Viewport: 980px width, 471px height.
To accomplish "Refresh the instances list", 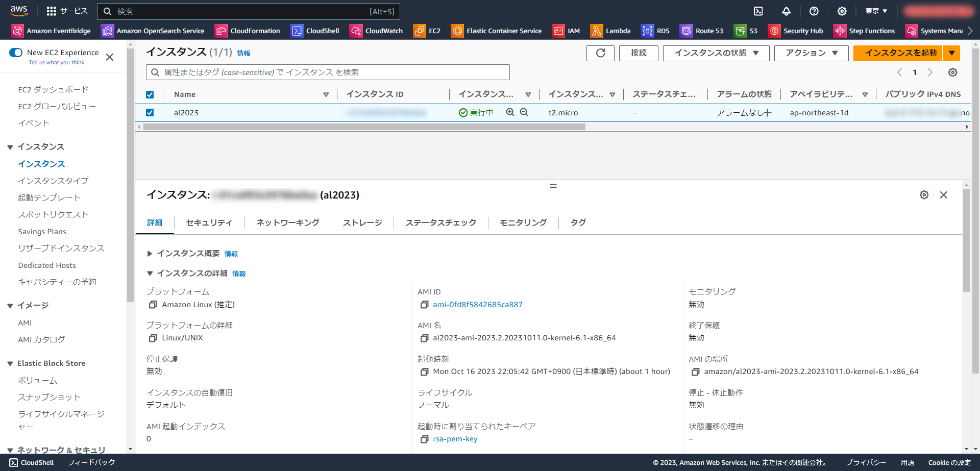I will (x=601, y=53).
